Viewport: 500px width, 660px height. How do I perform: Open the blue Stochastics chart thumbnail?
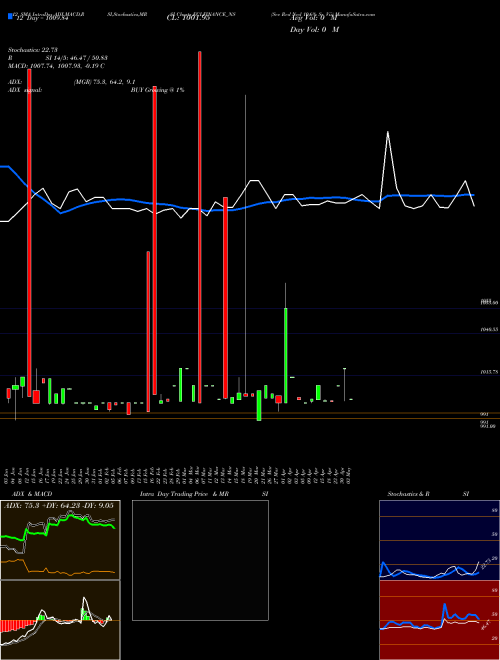pyautogui.click(x=439, y=540)
